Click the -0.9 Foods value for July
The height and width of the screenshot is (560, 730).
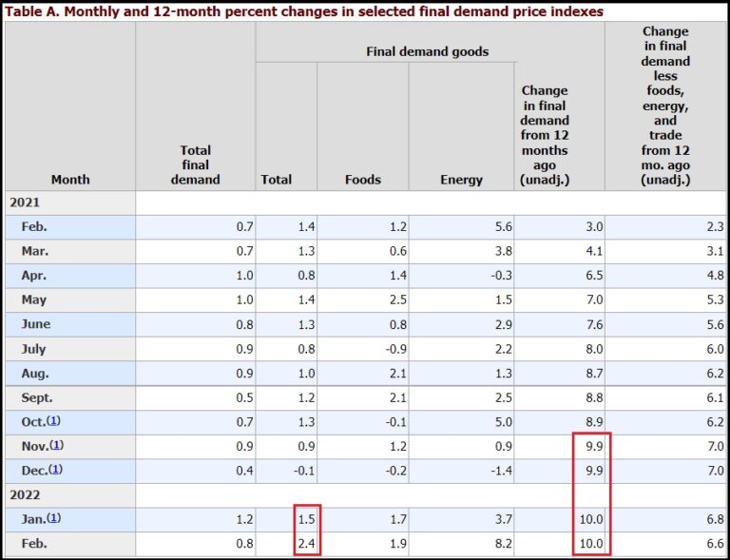click(395, 349)
